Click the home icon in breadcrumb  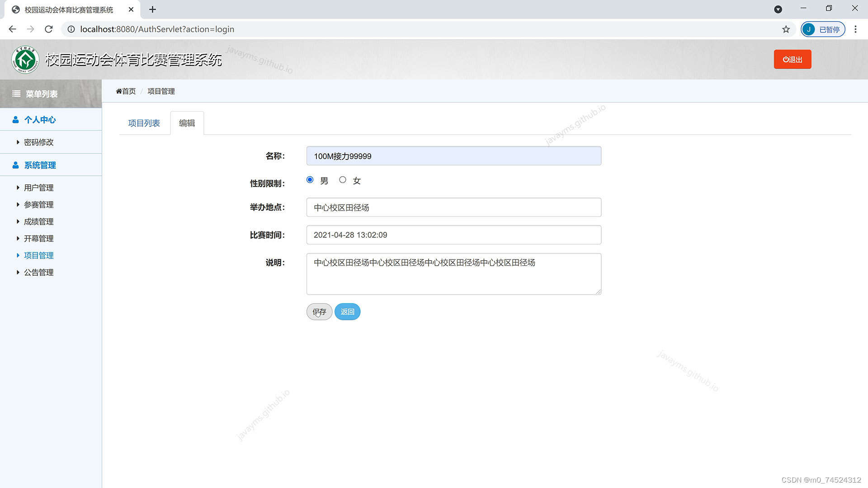[x=119, y=91]
